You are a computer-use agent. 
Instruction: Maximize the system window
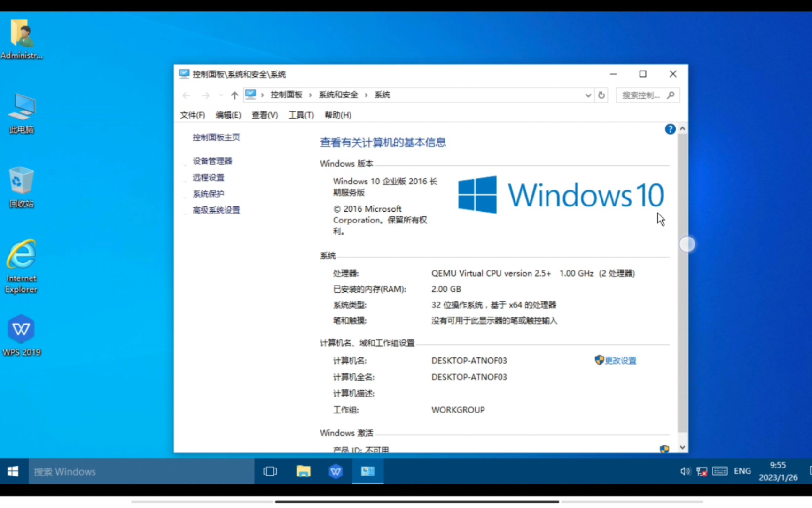[x=643, y=74]
